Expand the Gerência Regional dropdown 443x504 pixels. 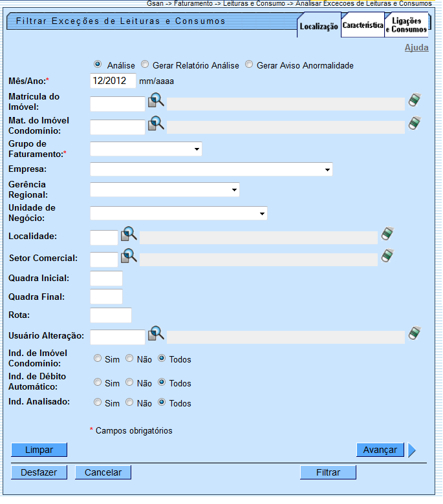coord(165,189)
